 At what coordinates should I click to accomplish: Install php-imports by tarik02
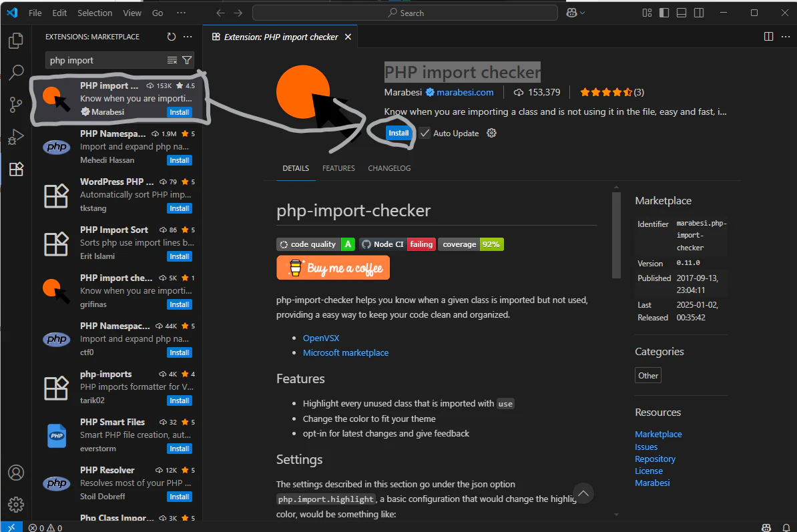180,401
